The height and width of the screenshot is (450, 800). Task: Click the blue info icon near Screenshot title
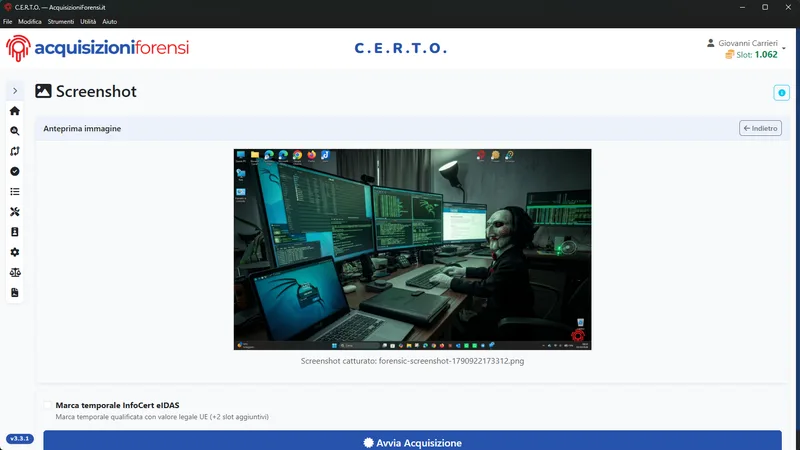click(781, 93)
